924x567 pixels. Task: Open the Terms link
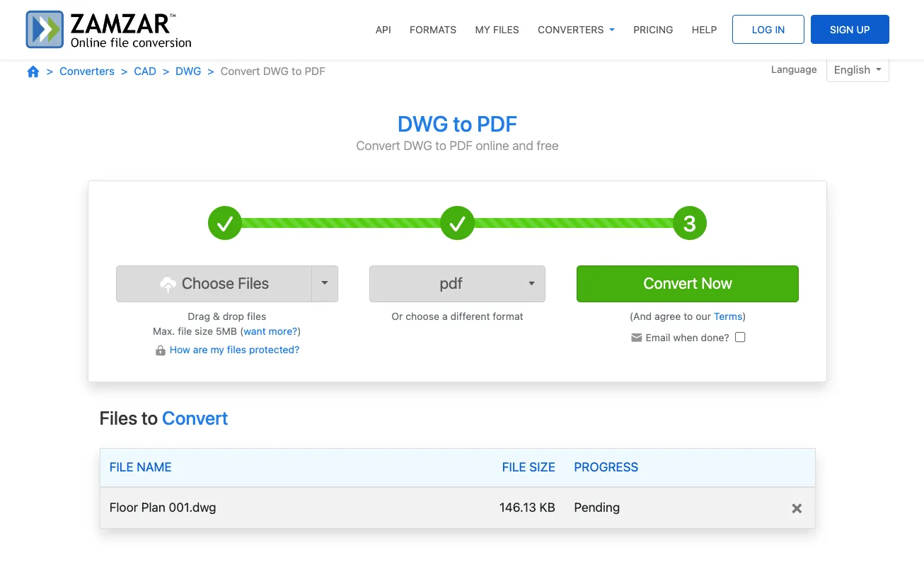pos(728,316)
